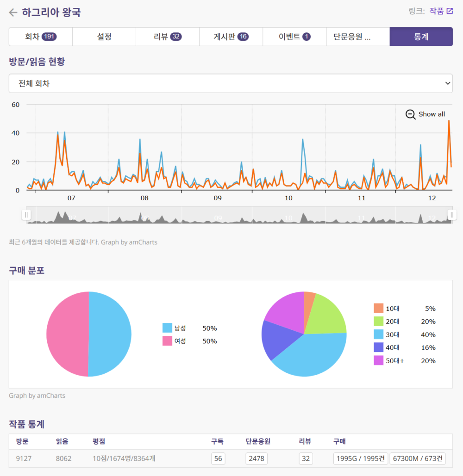This screenshot has height=476, width=463.
Task: Click the 30대 blue legend swatch
Action: [x=378, y=334]
